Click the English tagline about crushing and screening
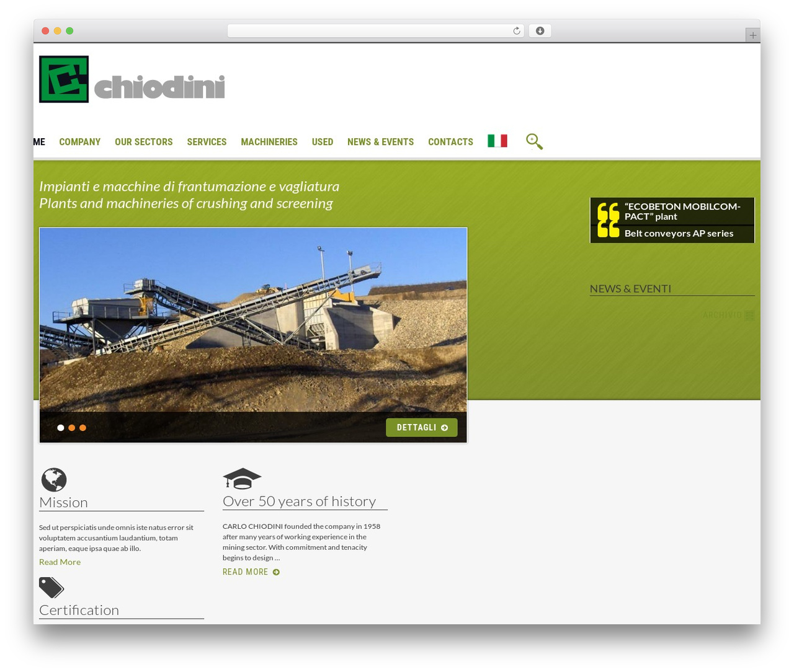This screenshot has height=672, width=794. 186,203
